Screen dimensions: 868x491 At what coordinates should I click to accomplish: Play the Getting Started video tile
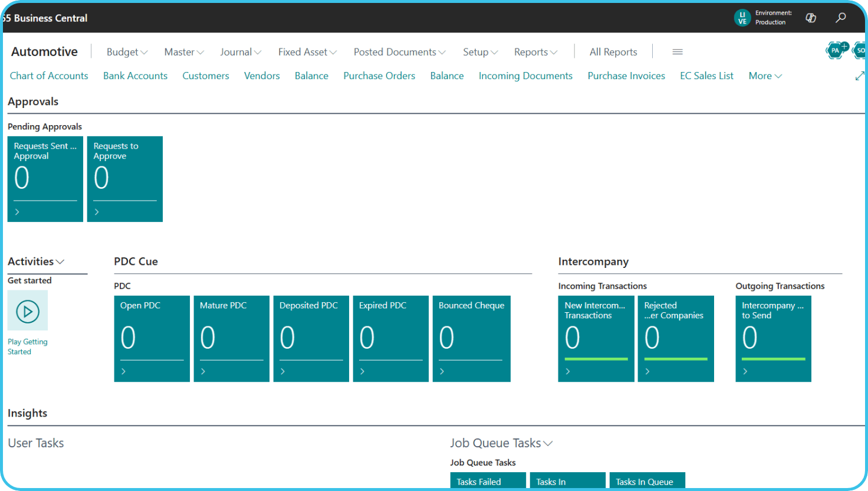[x=28, y=311]
